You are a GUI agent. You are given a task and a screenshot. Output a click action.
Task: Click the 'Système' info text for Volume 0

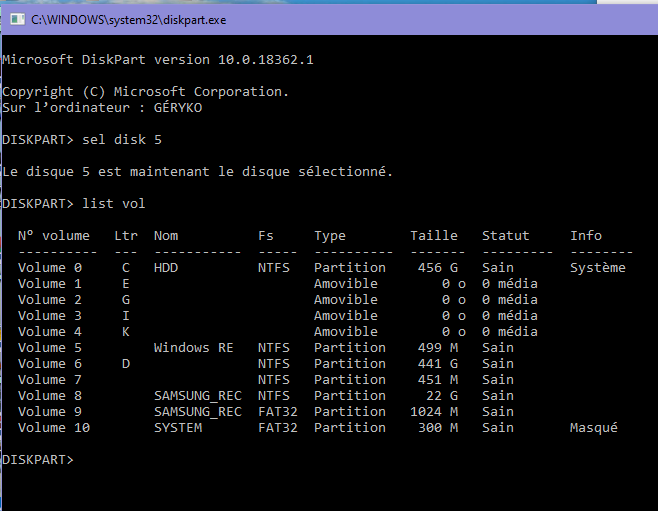(x=598, y=268)
